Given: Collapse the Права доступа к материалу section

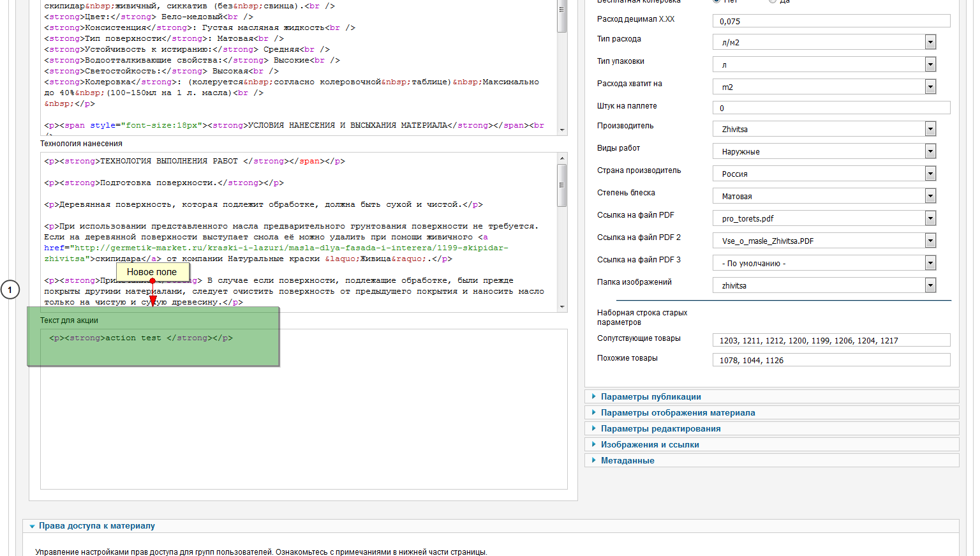Looking at the screenshot, I should (96, 526).
